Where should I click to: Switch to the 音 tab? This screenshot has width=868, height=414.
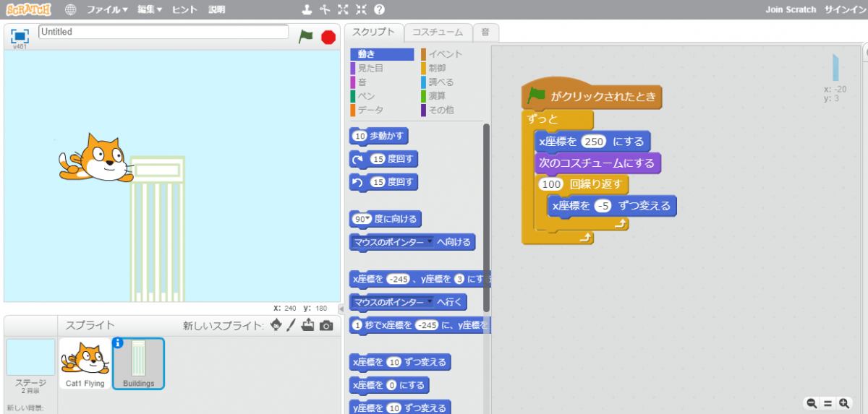click(x=485, y=33)
